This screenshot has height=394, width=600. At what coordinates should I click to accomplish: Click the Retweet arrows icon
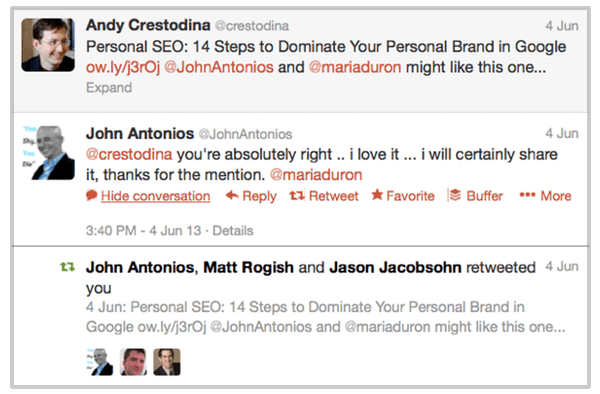pyautogui.click(x=297, y=196)
